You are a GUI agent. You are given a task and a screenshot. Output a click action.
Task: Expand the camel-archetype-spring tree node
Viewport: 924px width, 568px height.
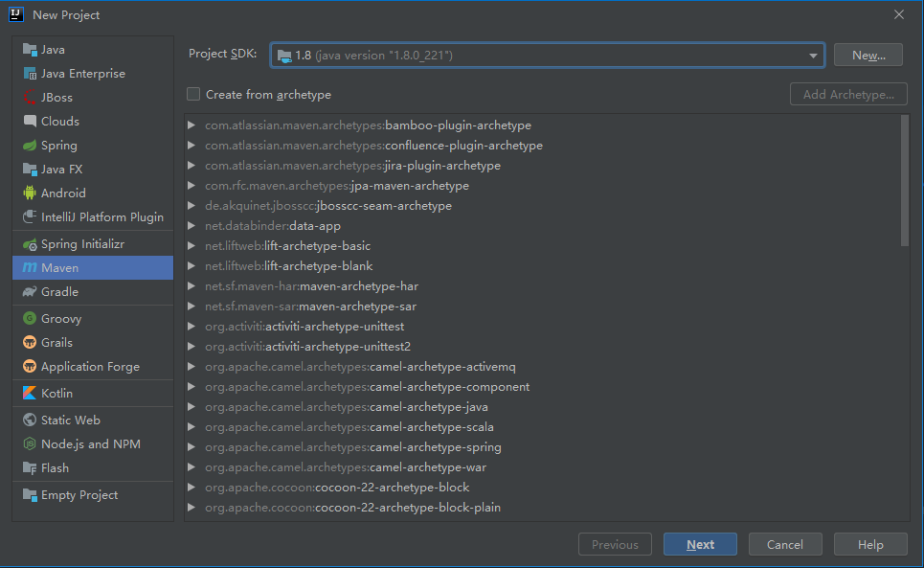pos(192,446)
